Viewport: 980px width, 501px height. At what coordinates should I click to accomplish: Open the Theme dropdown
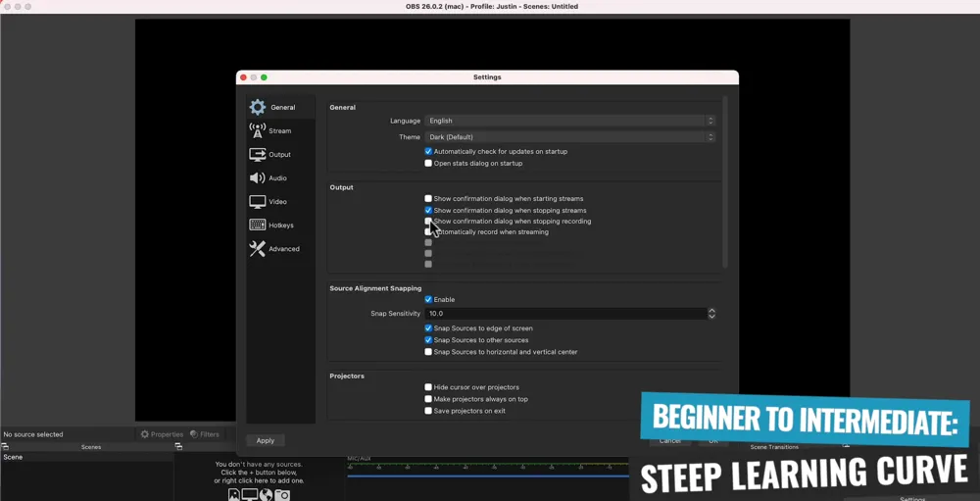pos(569,137)
